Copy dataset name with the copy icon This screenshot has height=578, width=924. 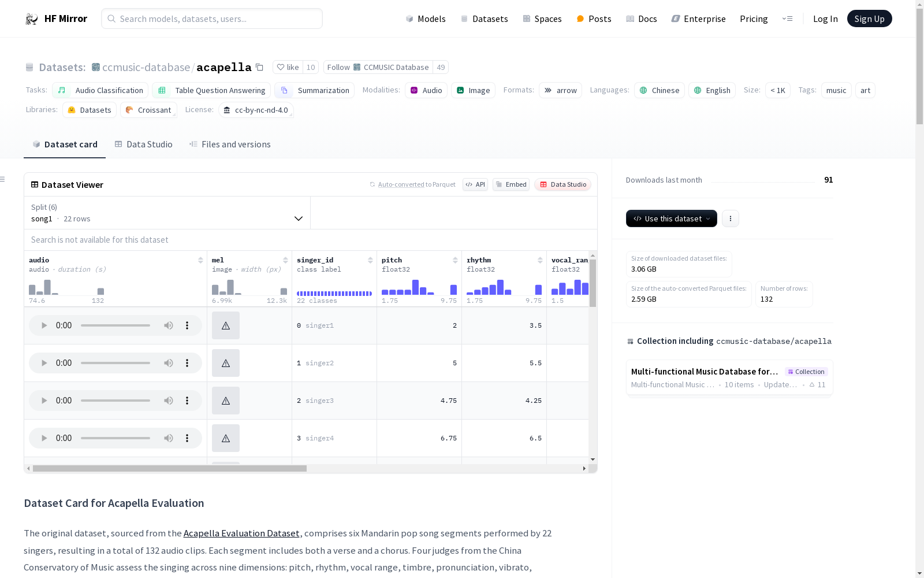coord(260,67)
